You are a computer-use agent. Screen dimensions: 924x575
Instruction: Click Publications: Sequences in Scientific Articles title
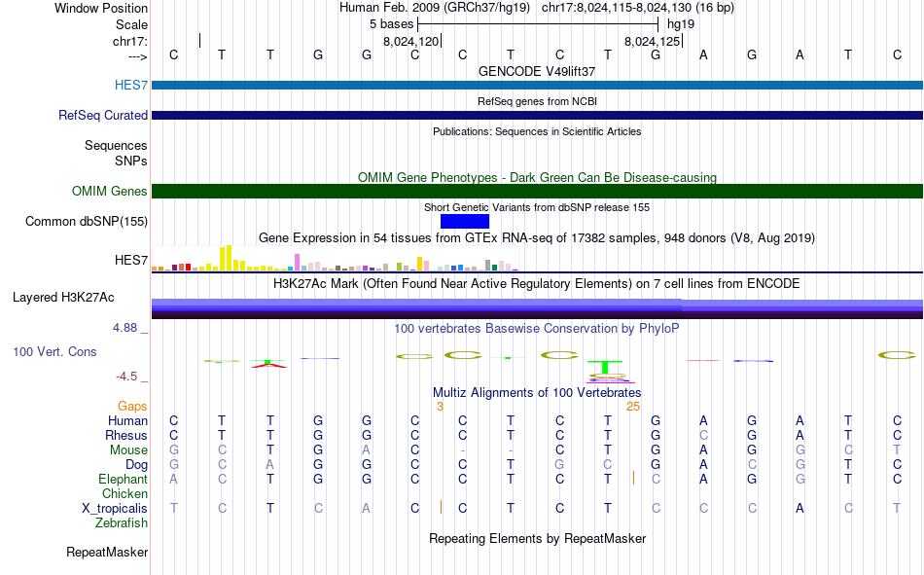pos(537,131)
